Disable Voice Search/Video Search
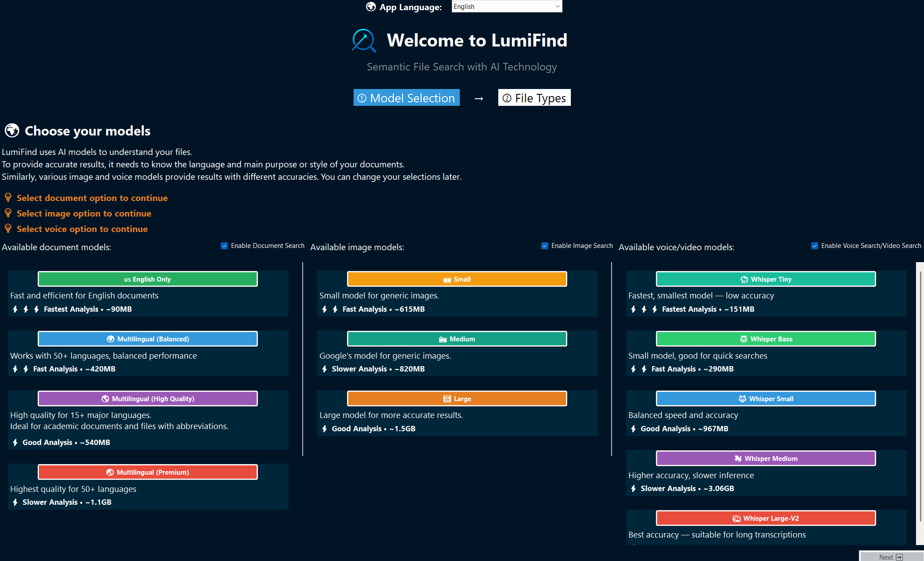Viewport: 924px width, 561px height. [x=814, y=245]
